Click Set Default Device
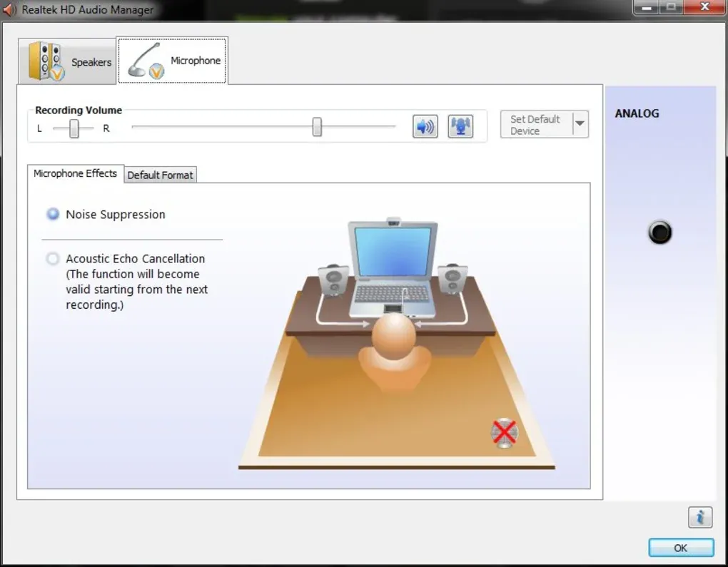Screen dimensions: 728x567 [x=536, y=124]
